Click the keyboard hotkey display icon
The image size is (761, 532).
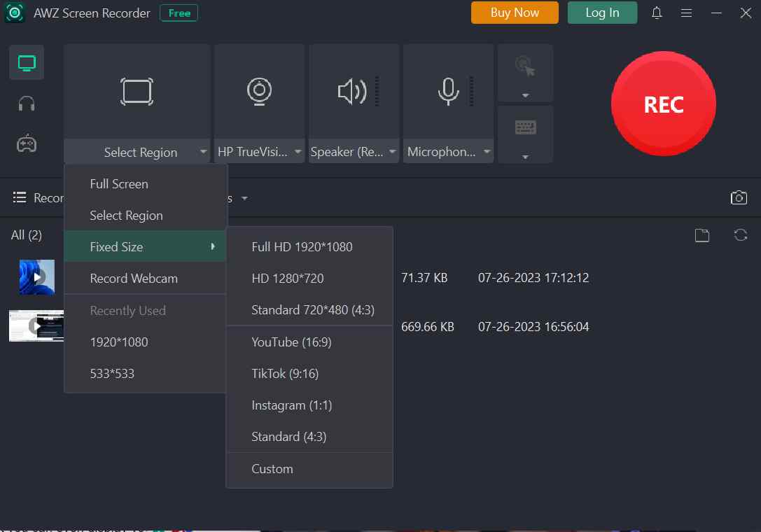point(524,127)
